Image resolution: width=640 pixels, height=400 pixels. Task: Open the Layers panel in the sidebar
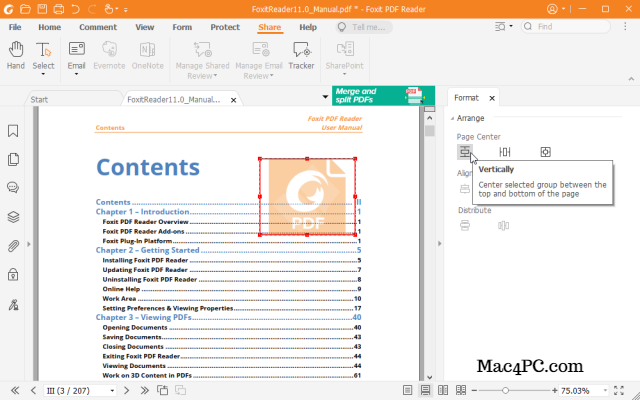point(13,217)
